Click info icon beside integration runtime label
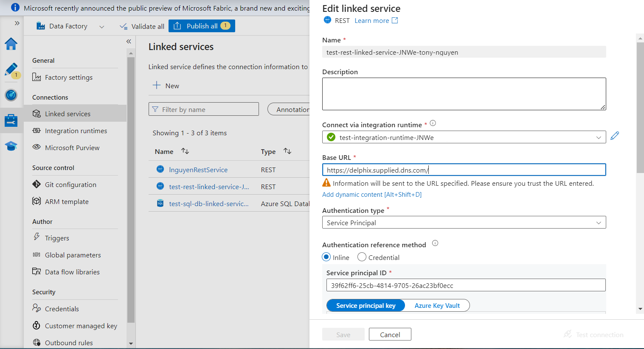This screenshot has width=644, height=349. pos(433,123)
